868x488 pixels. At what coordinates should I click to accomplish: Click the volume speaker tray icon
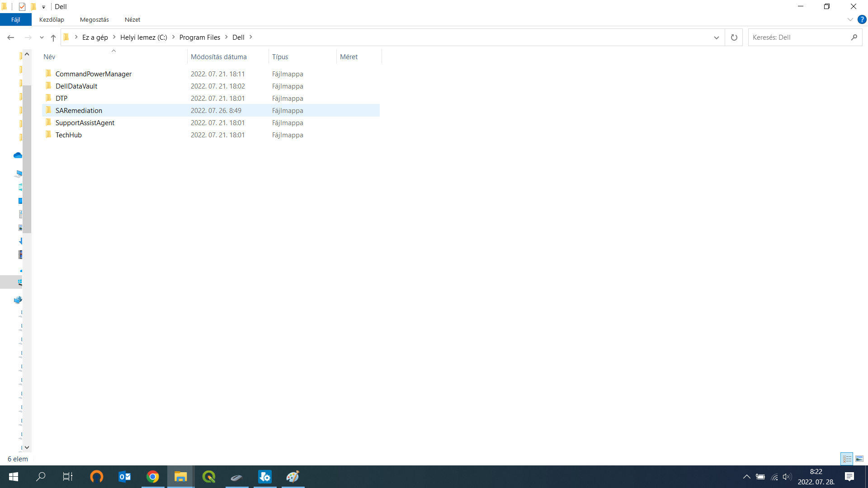(x=787, y=477)
